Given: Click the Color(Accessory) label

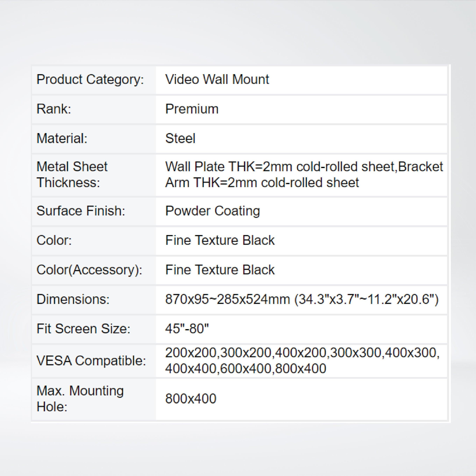Looking at the screenshot, I should (89, 269).
